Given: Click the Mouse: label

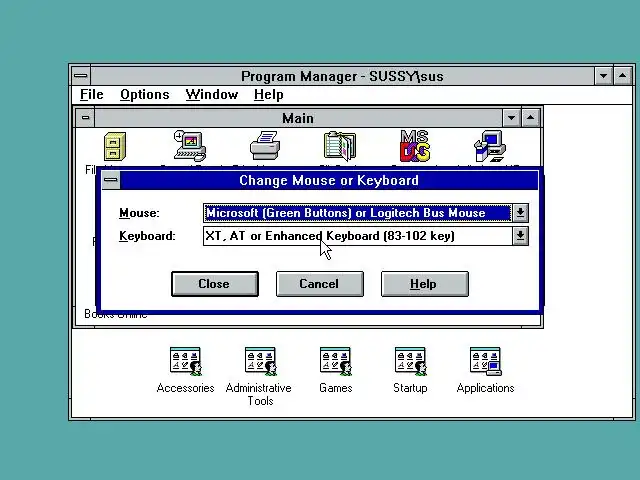Looking at the screenshot, I should click(x=139, y=213).
